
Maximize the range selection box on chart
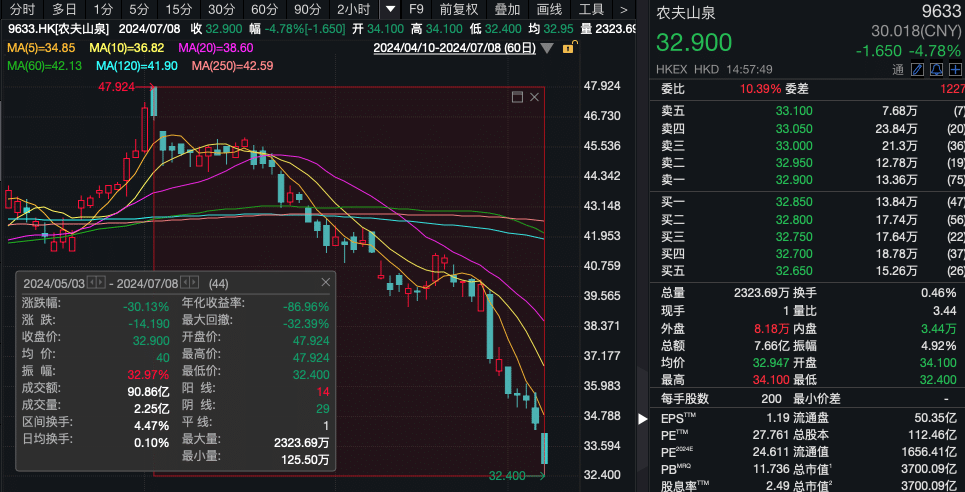[x=517, y=97]
